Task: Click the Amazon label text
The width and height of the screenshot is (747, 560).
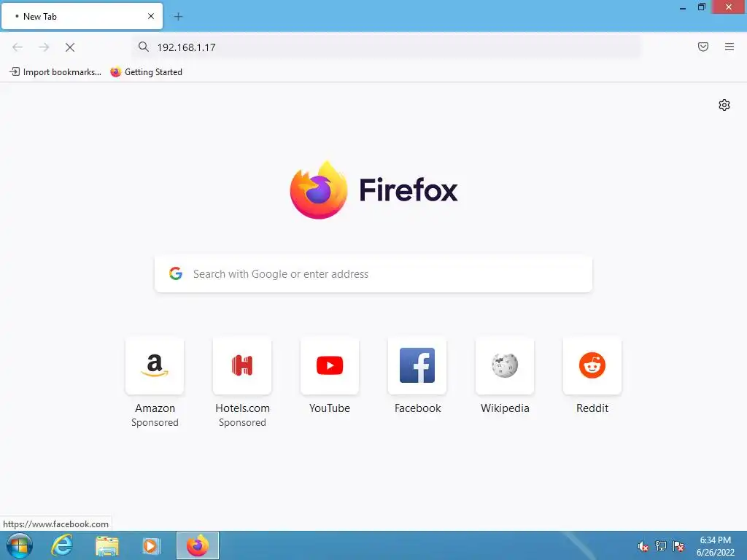Action: pyautogui.click(x=155, y=408)
